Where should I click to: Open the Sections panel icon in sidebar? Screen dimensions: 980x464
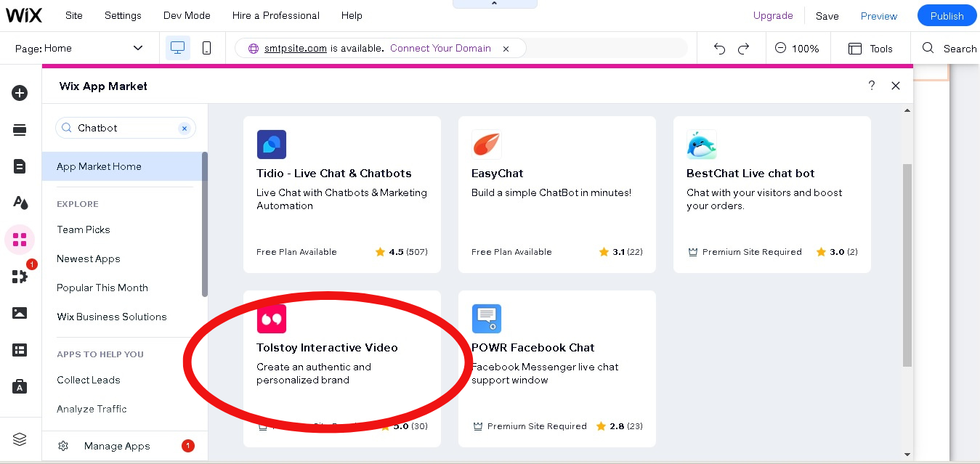coord(20,130)
